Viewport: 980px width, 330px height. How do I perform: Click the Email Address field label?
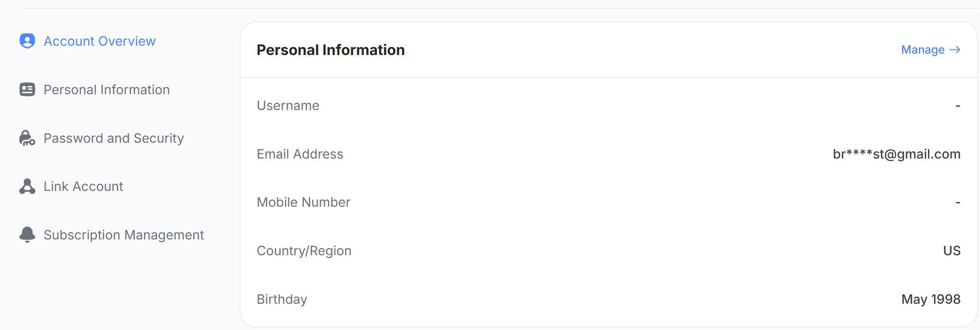(x=300, y=154)
